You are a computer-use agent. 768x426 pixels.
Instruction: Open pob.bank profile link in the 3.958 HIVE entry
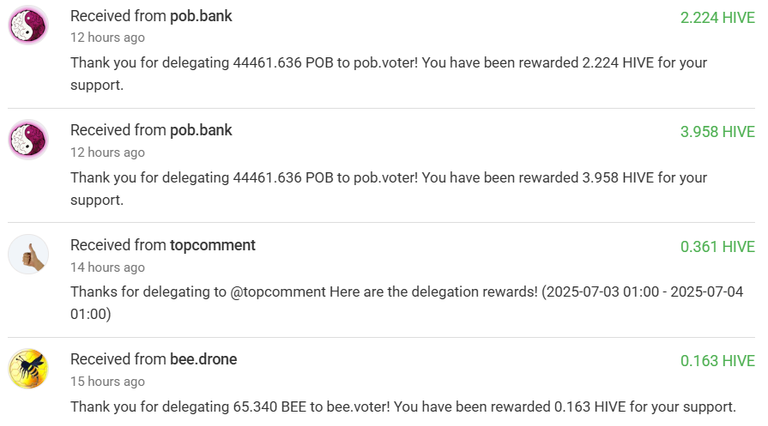coord(201,130)
